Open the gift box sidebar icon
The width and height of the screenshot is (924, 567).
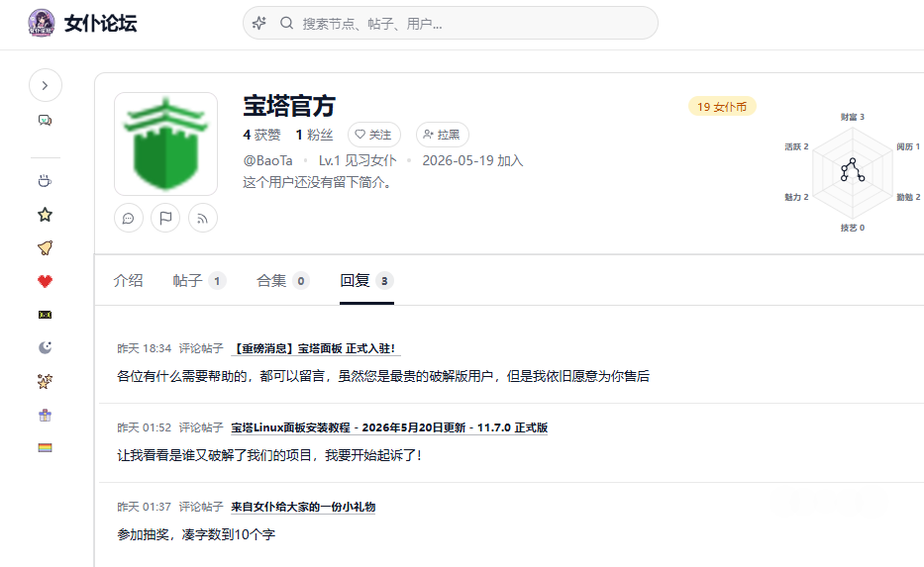pos(45,415)
